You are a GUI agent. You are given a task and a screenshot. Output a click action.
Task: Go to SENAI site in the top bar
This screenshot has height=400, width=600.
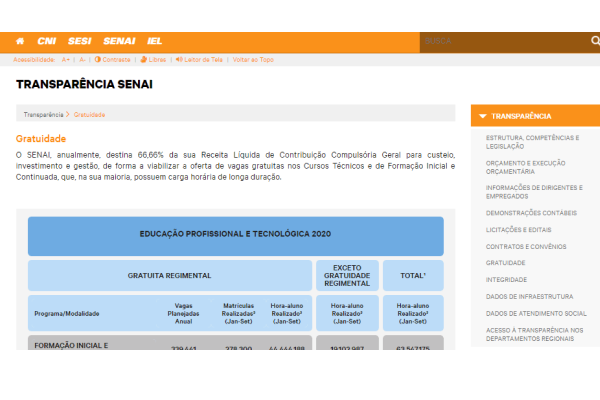(x=119, y=41)
